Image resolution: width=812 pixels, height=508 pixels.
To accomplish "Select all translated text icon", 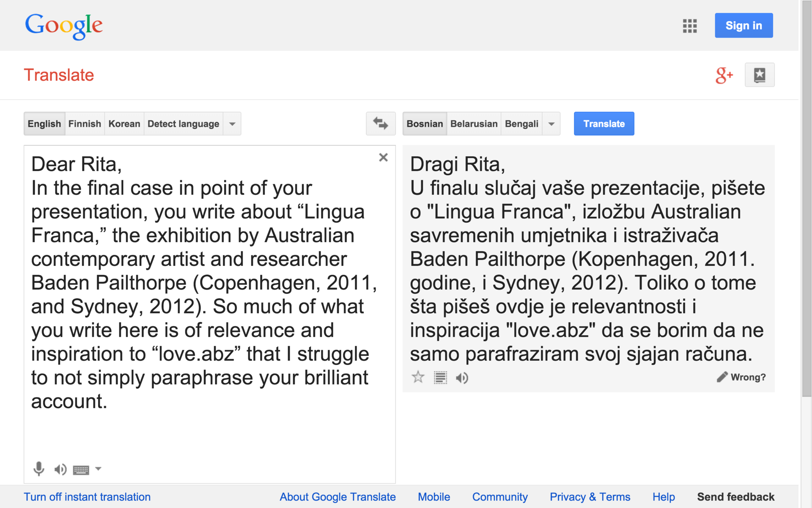I will (440, 377).
